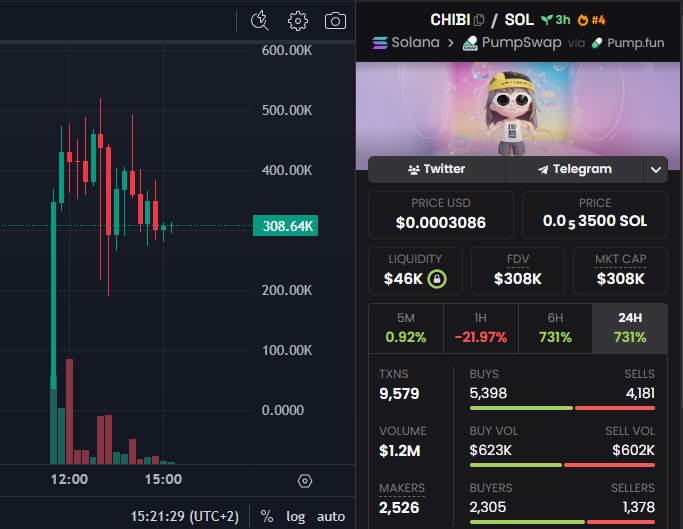Click the BUY VOL $623K value
Screen dimensions: 683x529
[x=490, y=450]
